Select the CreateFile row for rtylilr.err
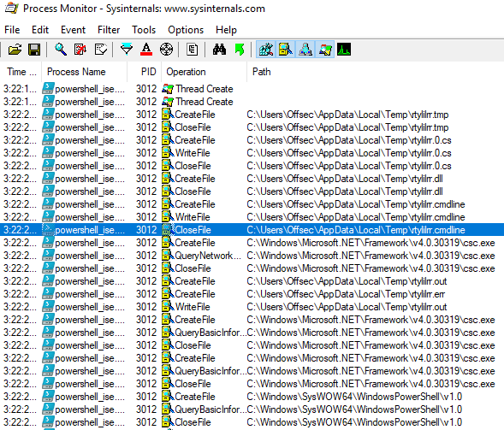Image resolution: width=504 pixels, height=430 pixels. click(252, 294)
